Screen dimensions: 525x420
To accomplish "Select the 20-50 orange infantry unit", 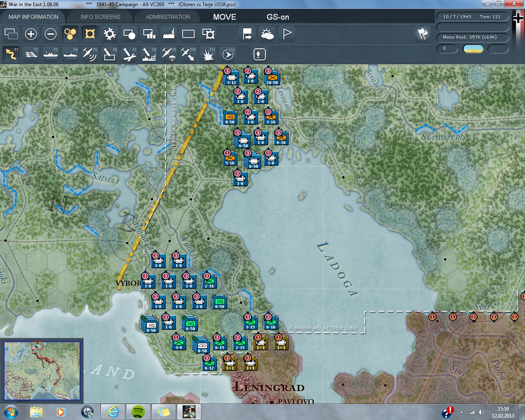I will [272, 77].
